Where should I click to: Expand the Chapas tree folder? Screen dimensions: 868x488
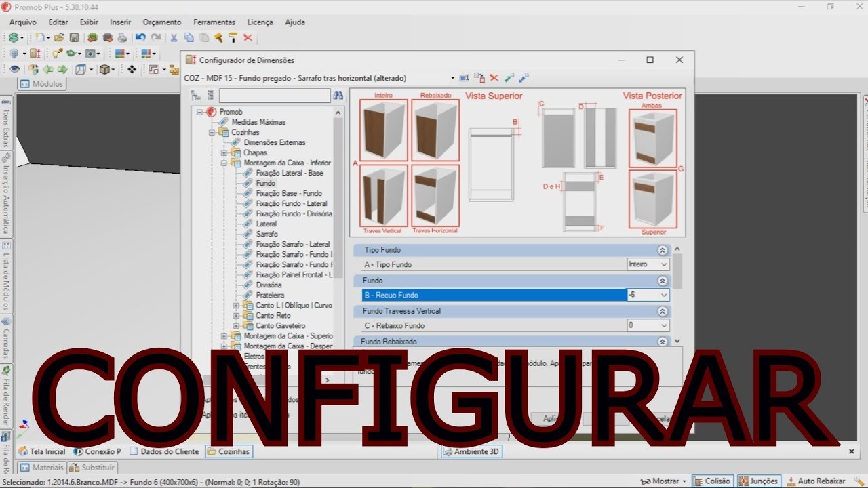tap(224, 152)
